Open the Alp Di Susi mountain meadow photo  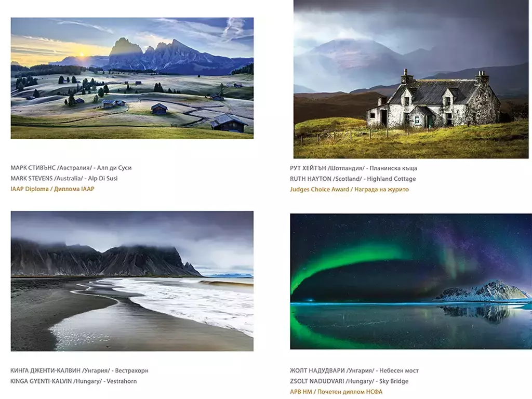(x=132, y=78)
